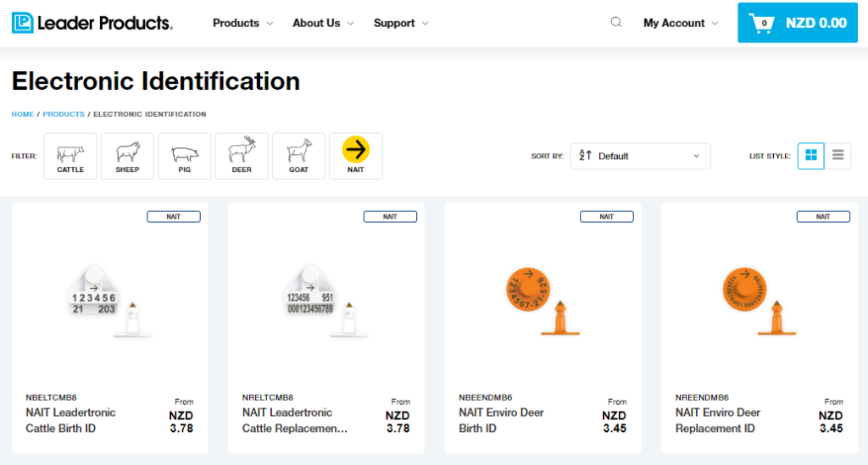Open the shopping cart NZD 0.00
The height and width of the screenshot is (465, 868).
coord(798,23)
